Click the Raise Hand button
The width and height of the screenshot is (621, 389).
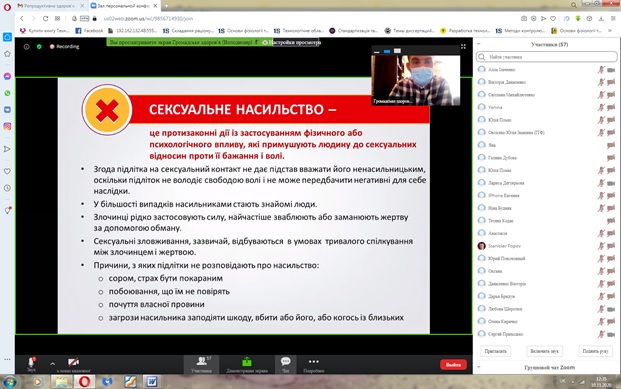tap(595, 351)
